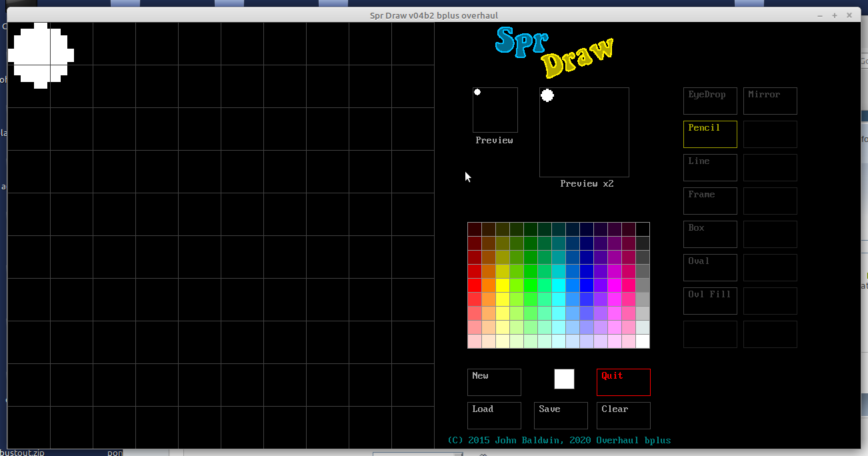The width and height of the screenshot is (868, 456).
Task: Click the small Preview thumbnail
Action: click(495, 110)
